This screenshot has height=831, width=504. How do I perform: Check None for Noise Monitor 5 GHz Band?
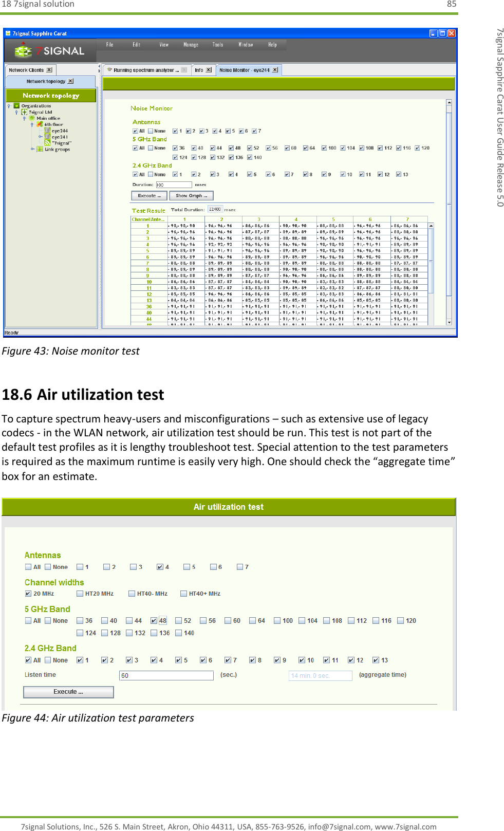coord(151,148)
